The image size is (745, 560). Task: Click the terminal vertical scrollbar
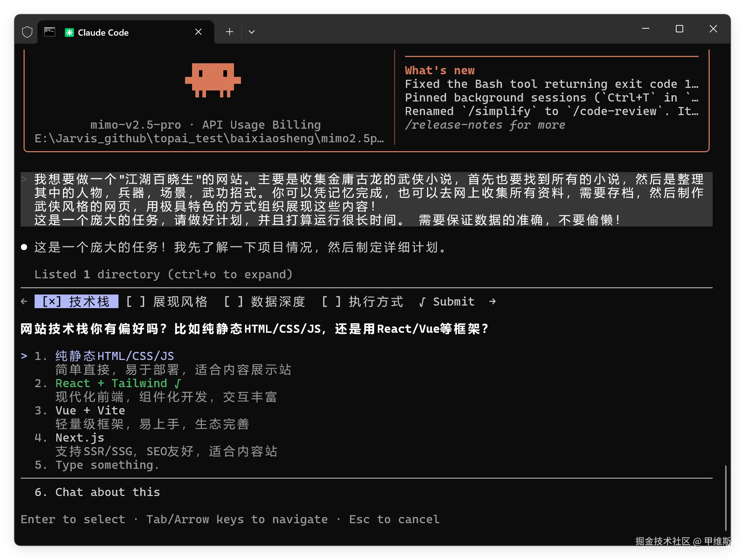(726, 498)
